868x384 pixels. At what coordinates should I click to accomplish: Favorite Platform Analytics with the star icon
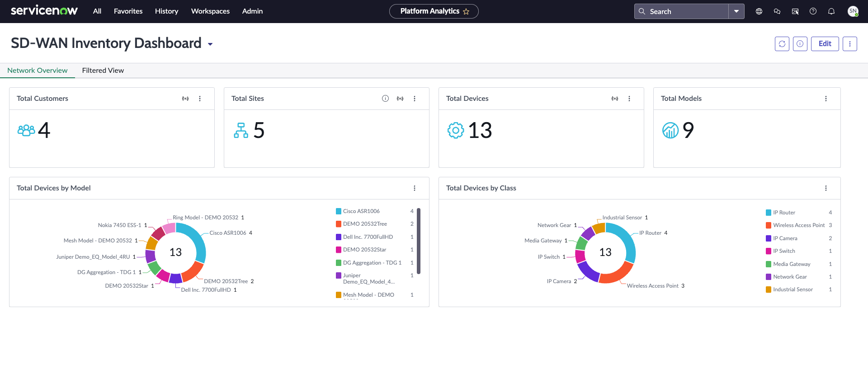(x=466, y=12)
